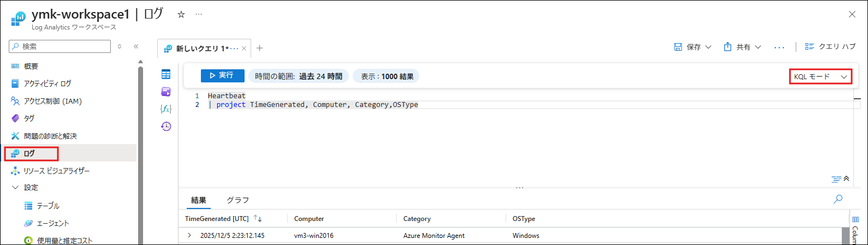This screenshot has height=245, width=868.
Task: Click the Category column header
Action: (x=417, y=219)
